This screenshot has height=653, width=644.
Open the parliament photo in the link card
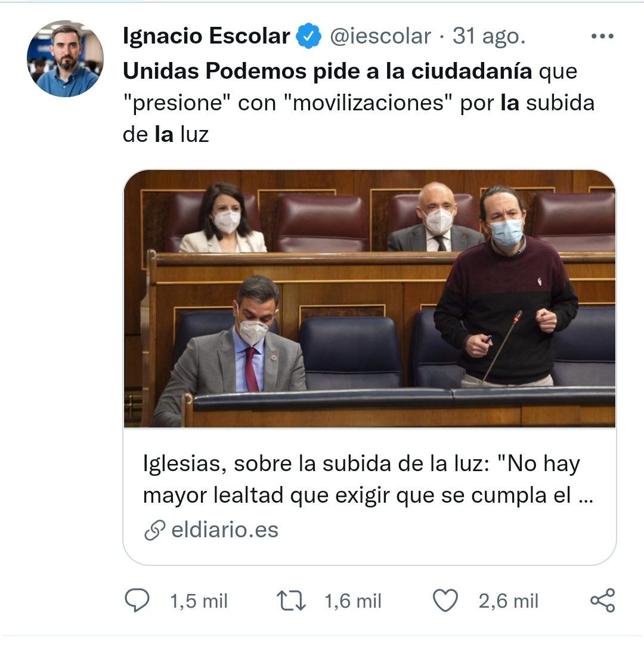pos(370,299)
